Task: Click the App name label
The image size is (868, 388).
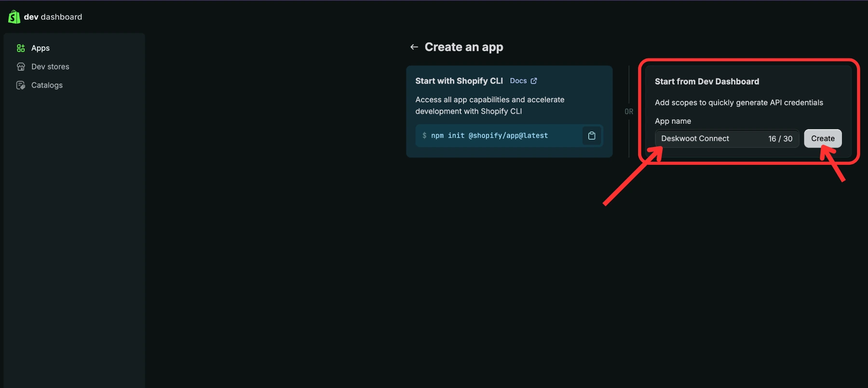Action: click(x=673, y=121)
